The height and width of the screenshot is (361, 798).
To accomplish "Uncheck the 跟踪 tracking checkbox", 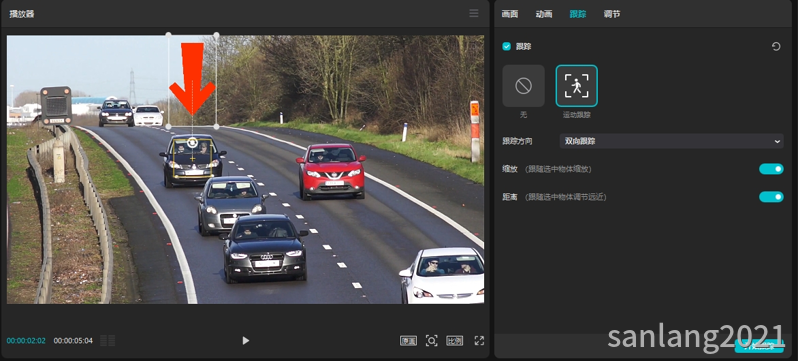I will pyautogui.click(x=506, y=46).
